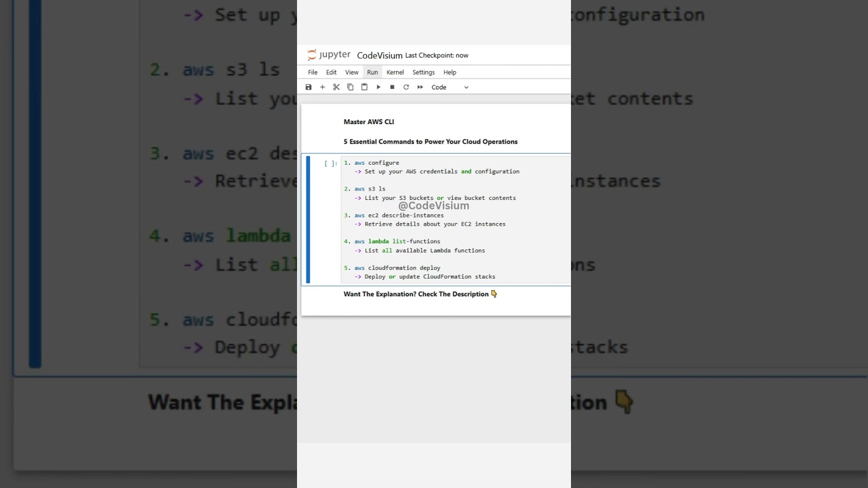Screen dimensions: 868x488
Task: Paste cell from the clipboard
Action: coord(364,87)
